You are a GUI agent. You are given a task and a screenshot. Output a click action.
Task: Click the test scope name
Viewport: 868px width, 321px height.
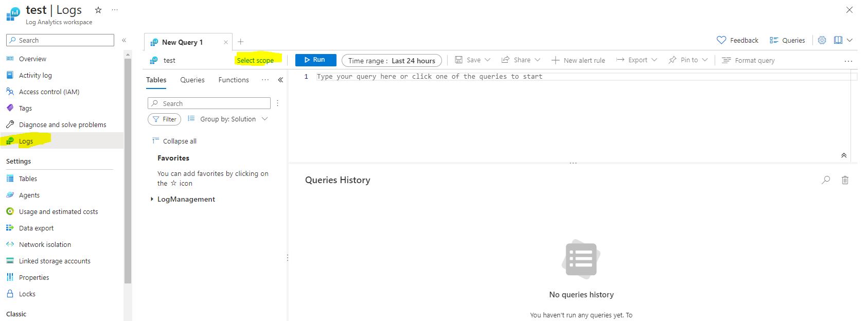point(169,60)
